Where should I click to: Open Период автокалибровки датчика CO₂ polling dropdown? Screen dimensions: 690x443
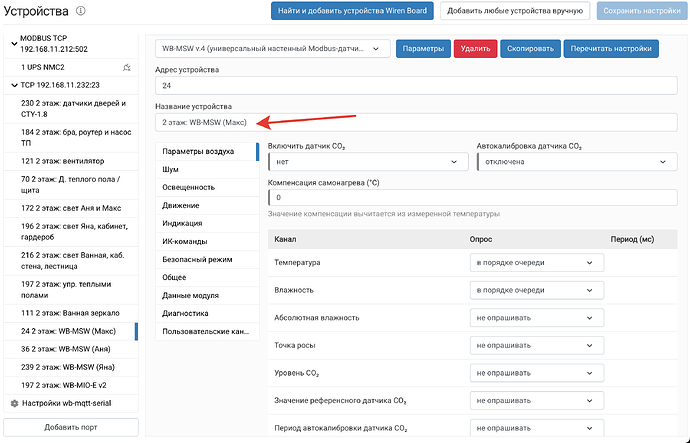point(537,428)
